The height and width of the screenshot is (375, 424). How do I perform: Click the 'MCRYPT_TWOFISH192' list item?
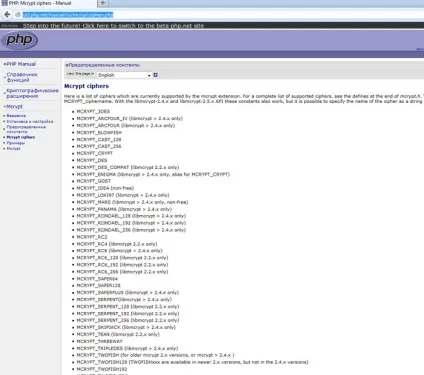[x=102, y=369]
